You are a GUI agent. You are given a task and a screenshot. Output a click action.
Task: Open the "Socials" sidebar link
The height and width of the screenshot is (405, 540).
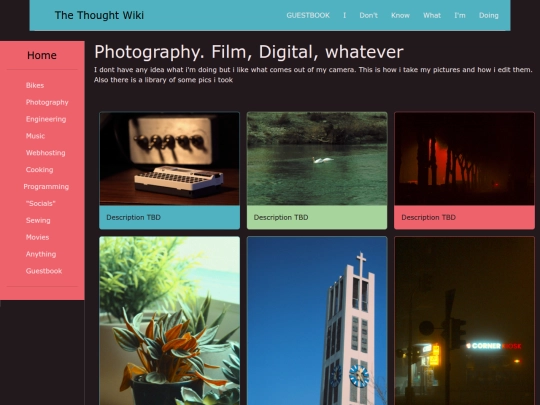pyautogui.click(x=41, y=204)
